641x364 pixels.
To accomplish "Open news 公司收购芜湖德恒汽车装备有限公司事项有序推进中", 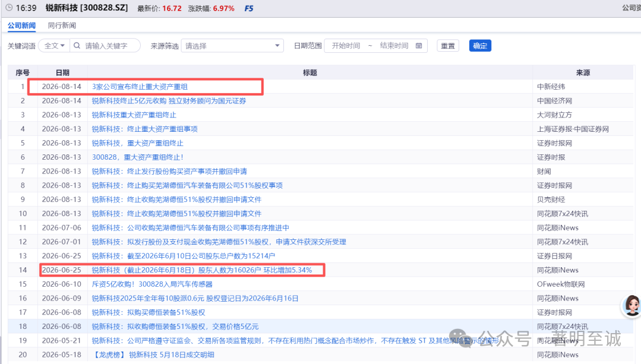I will [x=191, y=227].
